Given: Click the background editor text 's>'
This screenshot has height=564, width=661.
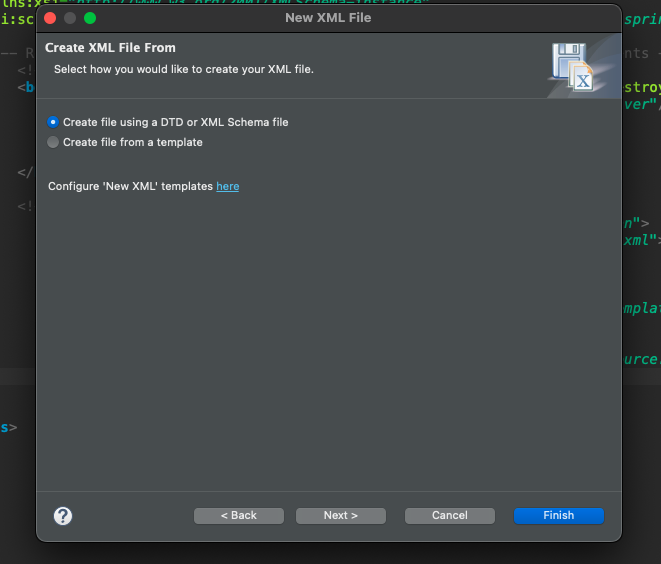Looking at the screenshot, I should [9, 428].
